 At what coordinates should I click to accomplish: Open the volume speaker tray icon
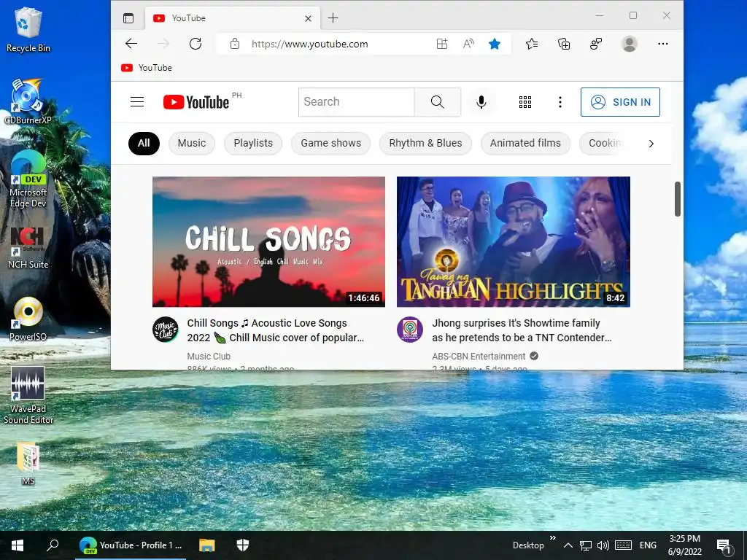pos(603,545)
